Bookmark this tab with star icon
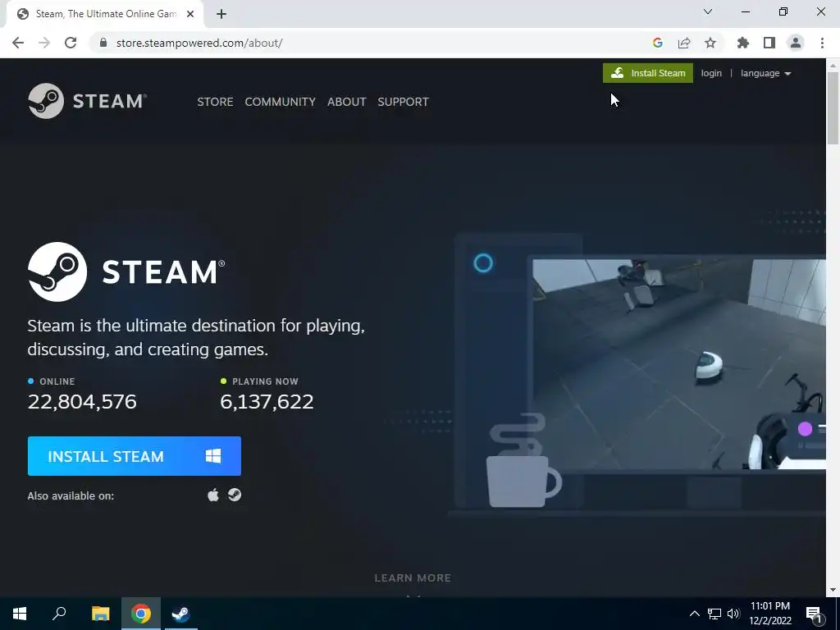 (710, 43)
